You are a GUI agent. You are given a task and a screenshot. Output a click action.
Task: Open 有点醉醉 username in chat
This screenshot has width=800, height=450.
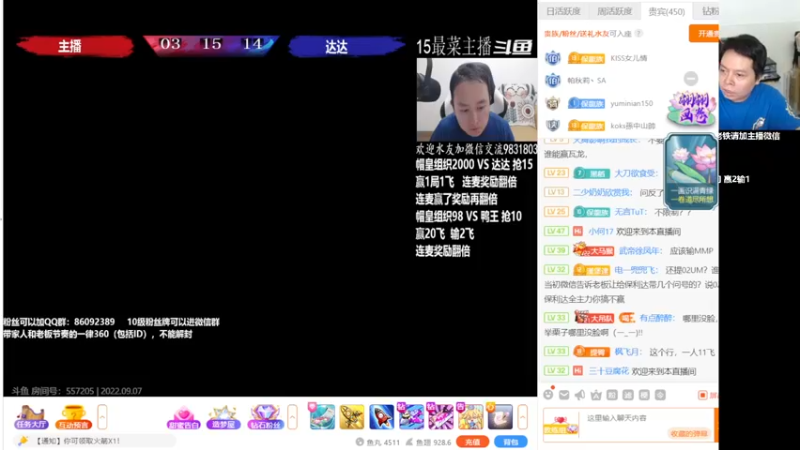[657, 318]
